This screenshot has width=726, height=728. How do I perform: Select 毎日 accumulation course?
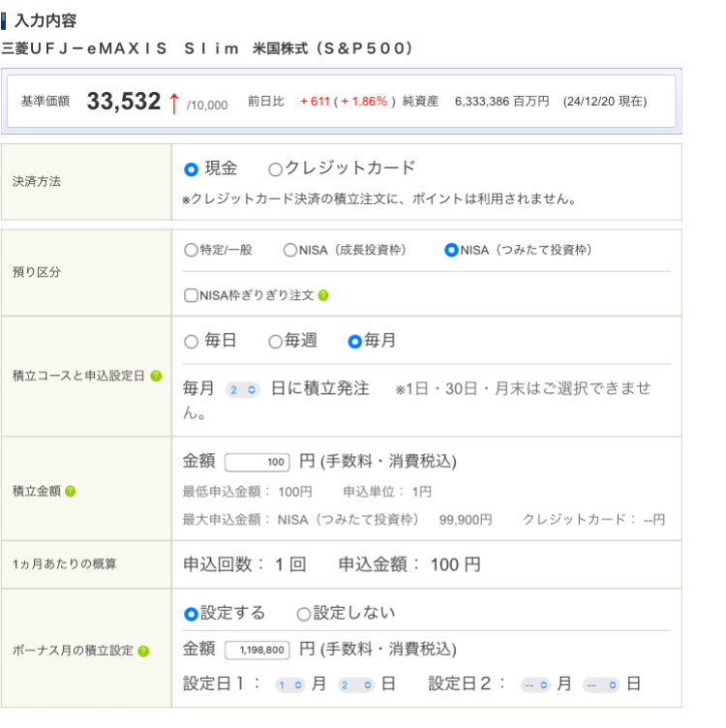pyautogui.click(x=192, y=341)
